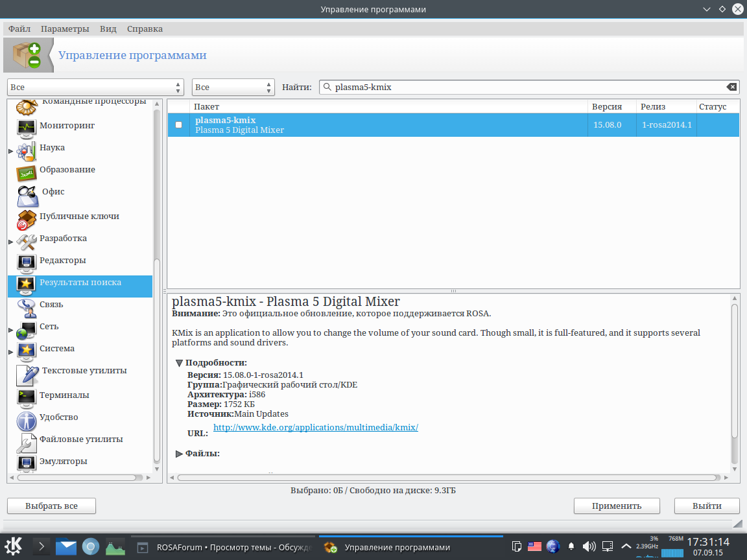Open the first Все category dropdown
The width and height of the screenshot is (747, 560).
(95, 87)
